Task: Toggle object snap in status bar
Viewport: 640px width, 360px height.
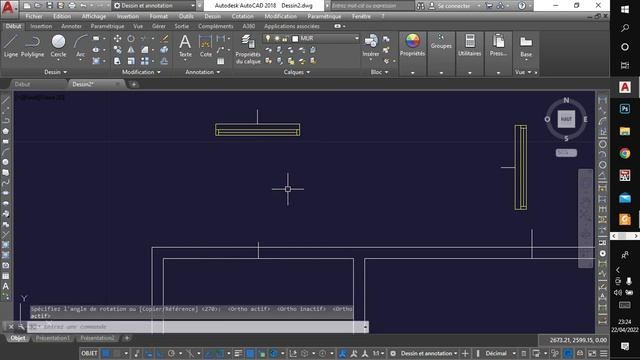Action: pos(220,353)
